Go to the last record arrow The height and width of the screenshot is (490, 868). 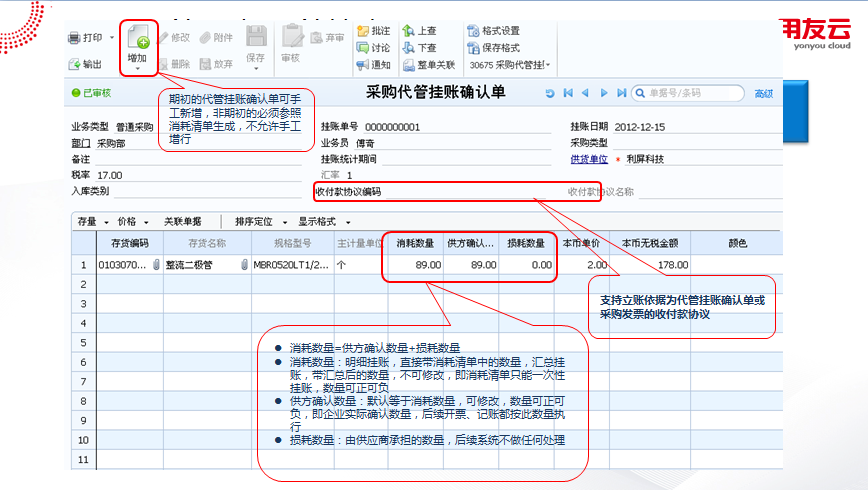622,93
